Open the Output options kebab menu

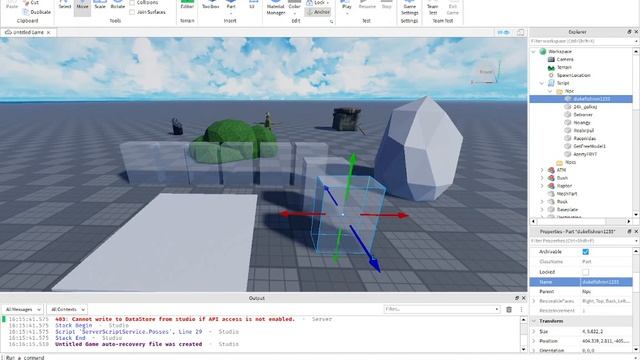click(x=521, y=310)
